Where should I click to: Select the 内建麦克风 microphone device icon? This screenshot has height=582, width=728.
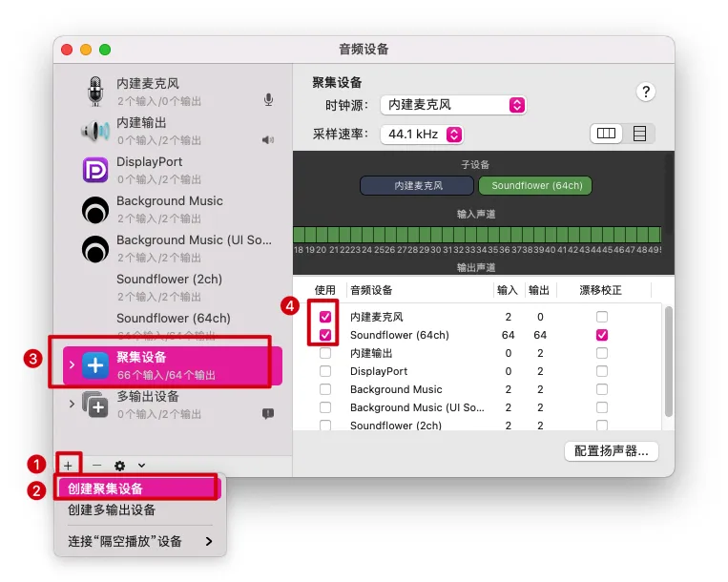(95, 92)
